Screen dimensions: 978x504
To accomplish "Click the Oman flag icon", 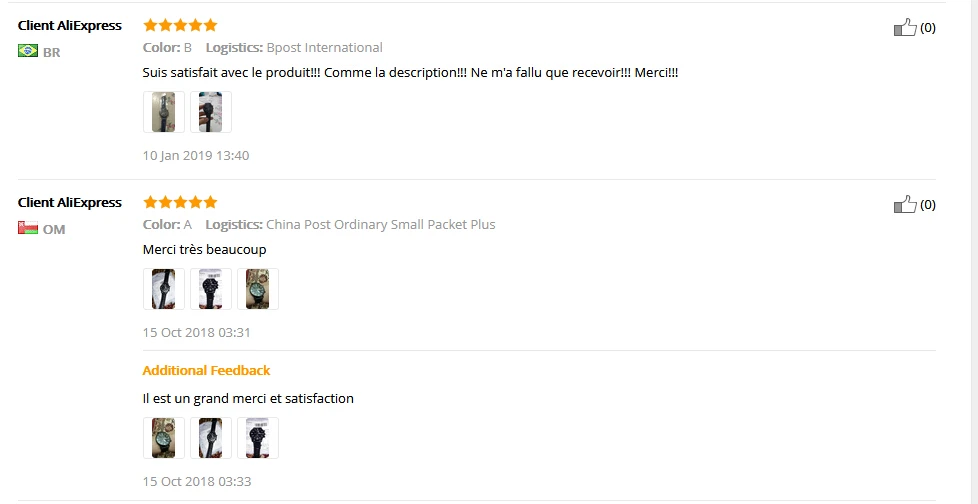I will [x=28, y=228].
